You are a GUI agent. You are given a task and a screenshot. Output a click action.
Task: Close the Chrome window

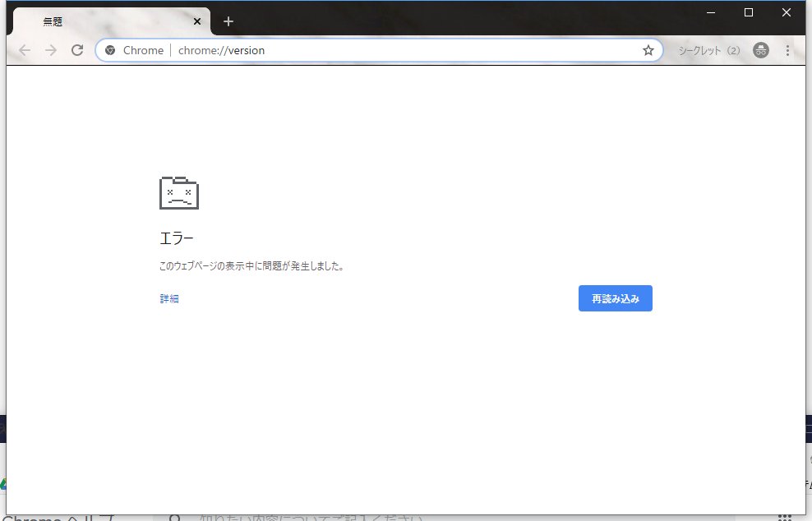click(787, 12)
